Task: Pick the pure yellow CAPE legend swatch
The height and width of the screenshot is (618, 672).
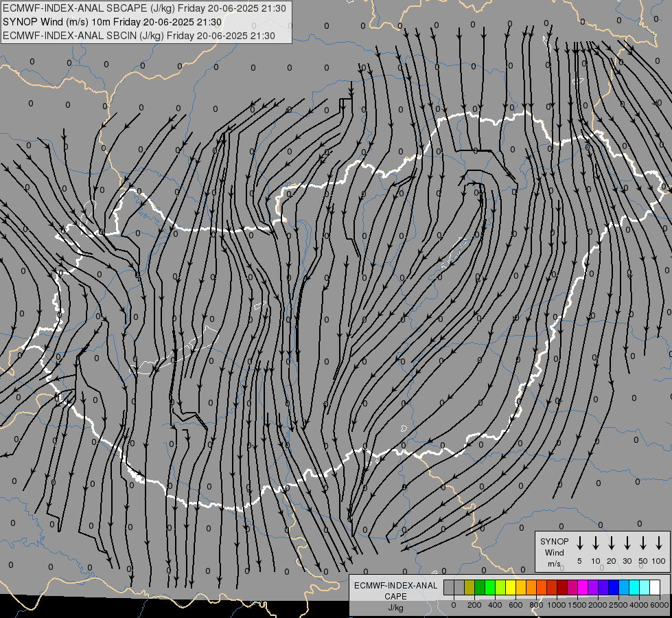Action: (511, 587)
